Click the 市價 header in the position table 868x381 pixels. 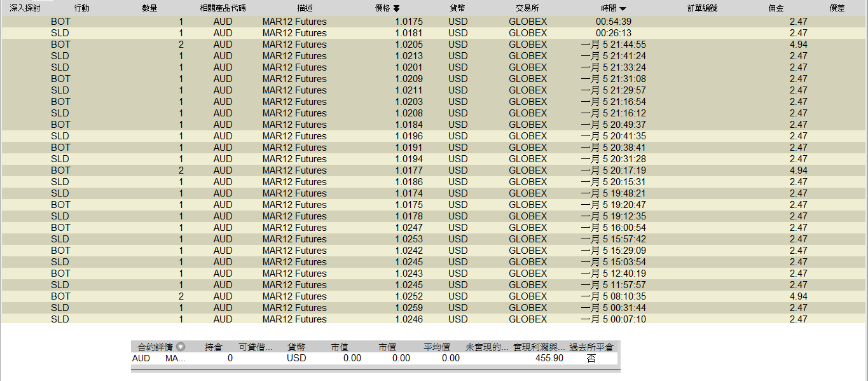(x=387, y=347)
